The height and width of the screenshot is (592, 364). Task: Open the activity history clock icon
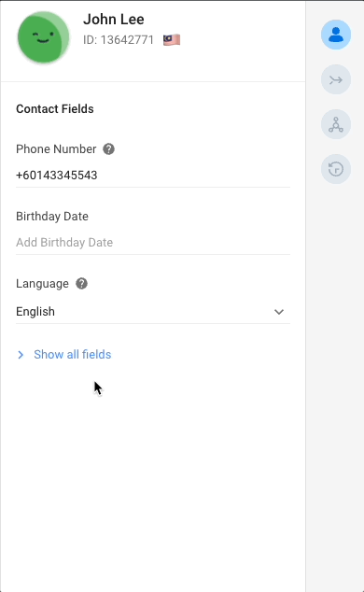click(336, 169)
